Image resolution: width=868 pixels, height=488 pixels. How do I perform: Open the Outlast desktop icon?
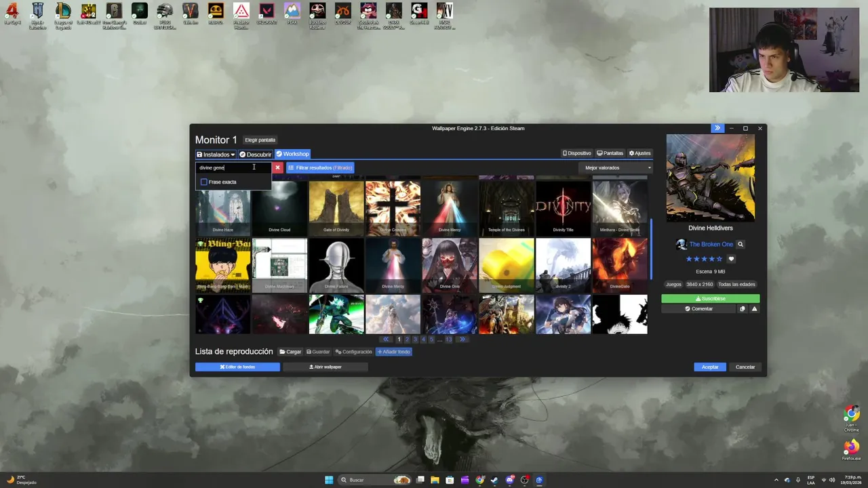pos(139,14)
